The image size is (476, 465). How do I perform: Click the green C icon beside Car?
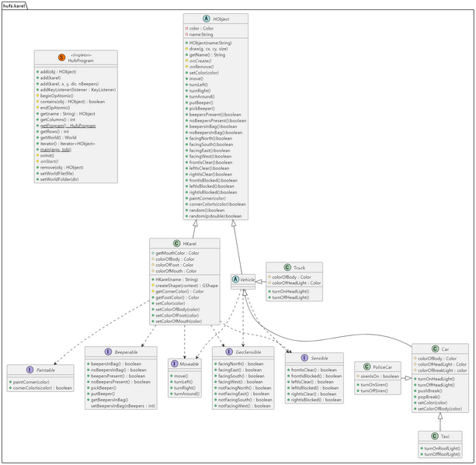(435, 349)
